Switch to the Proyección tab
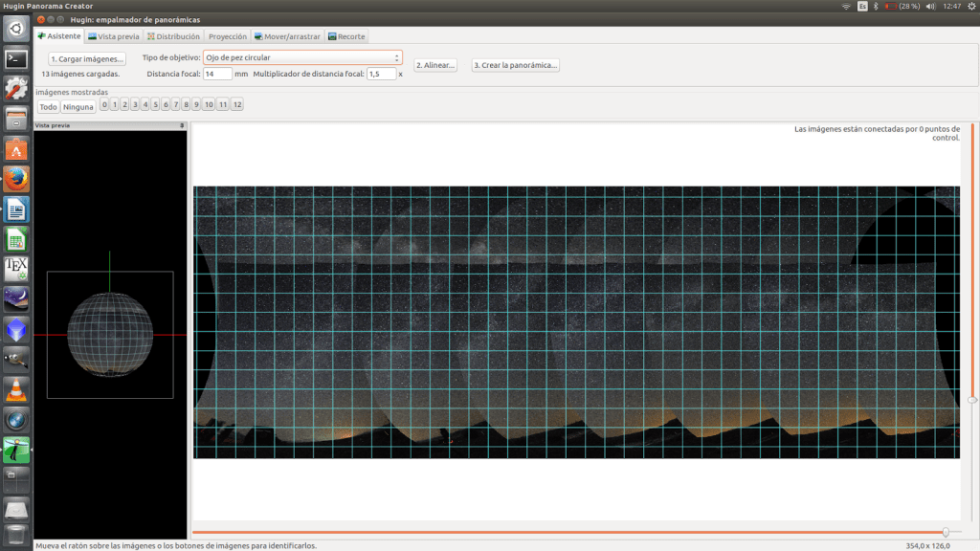 pyautogui.click(x=228, y=36)
